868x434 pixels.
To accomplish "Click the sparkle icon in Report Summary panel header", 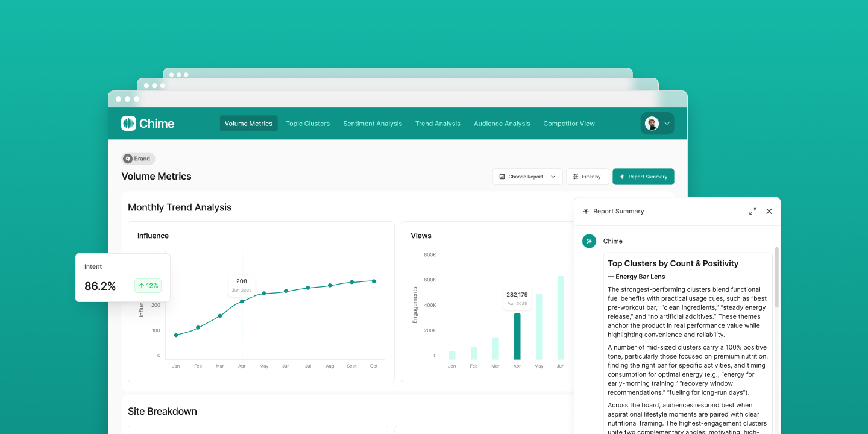I will point(585,211).
